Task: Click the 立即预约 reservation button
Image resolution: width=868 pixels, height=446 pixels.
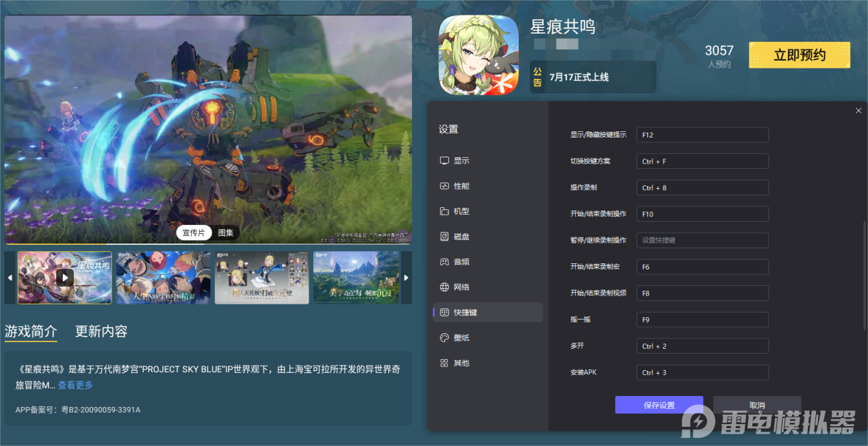Action: click(799, 55)
